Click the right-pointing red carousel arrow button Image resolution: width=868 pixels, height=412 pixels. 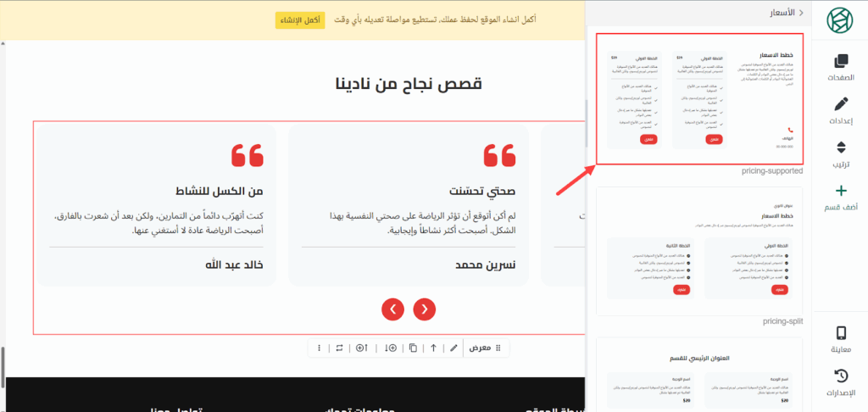pos(425,309)
